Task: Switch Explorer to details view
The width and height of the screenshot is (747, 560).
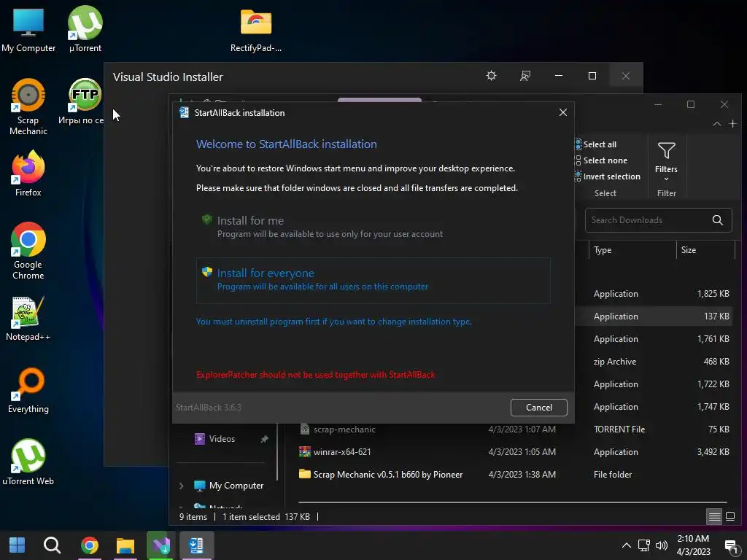Action: [714, 516]
